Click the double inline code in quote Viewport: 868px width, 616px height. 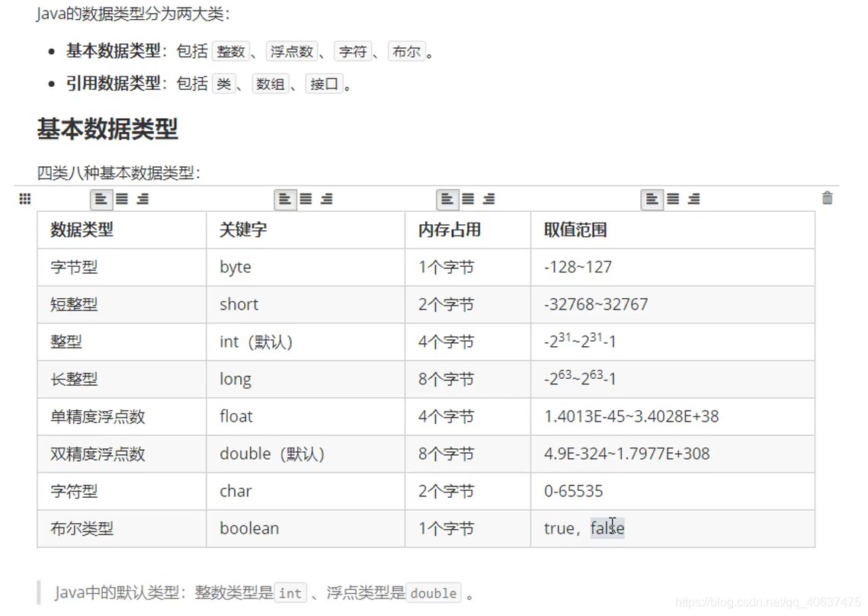coord(434,593)
